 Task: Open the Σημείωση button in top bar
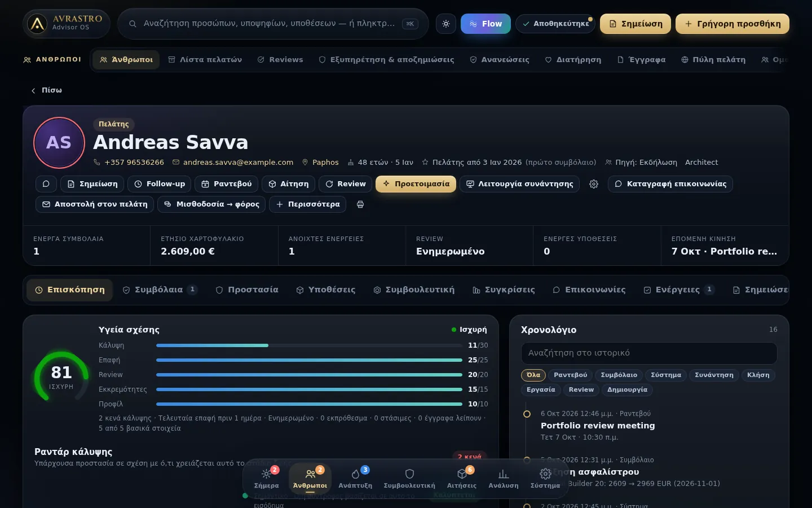[x=636, y=24]
